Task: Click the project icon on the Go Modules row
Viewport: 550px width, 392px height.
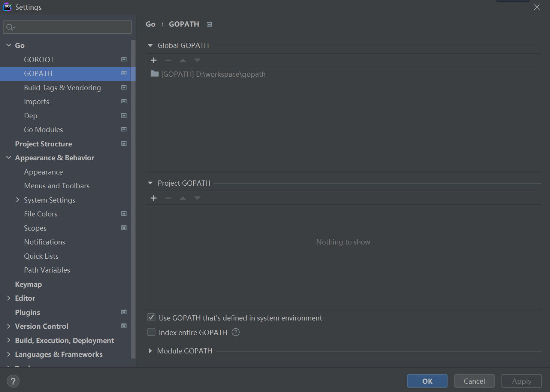Action: pyautogui.click(x=124, y=129)
